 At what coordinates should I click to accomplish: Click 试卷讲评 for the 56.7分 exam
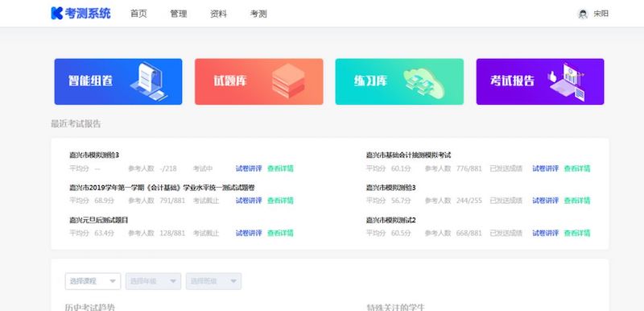coord(546,201)
